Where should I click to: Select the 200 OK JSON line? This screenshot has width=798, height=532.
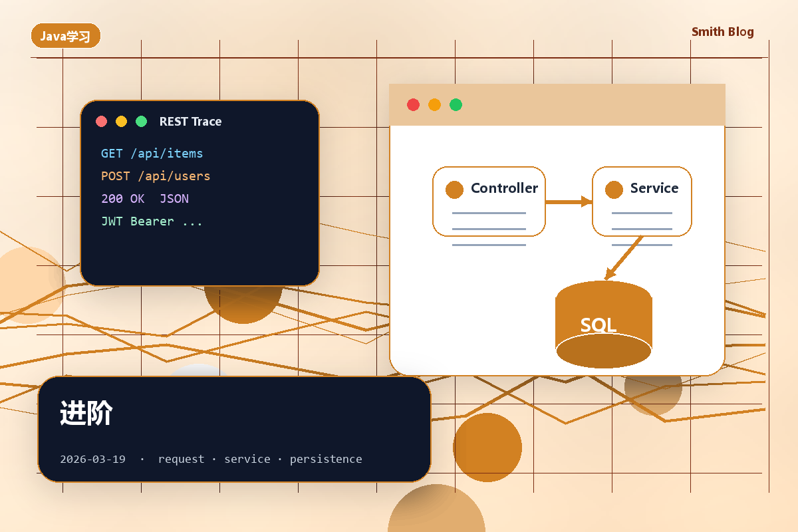click(x=145, y=199)
